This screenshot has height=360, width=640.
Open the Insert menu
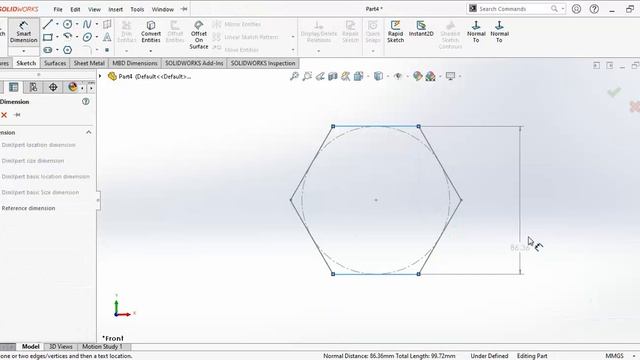click(x=116, y=9)
